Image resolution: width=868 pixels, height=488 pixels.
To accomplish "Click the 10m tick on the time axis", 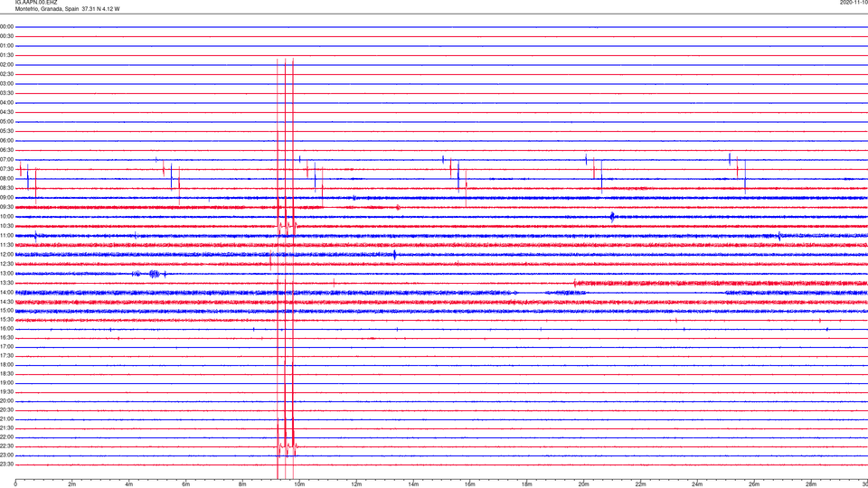I will pos(299,484).
